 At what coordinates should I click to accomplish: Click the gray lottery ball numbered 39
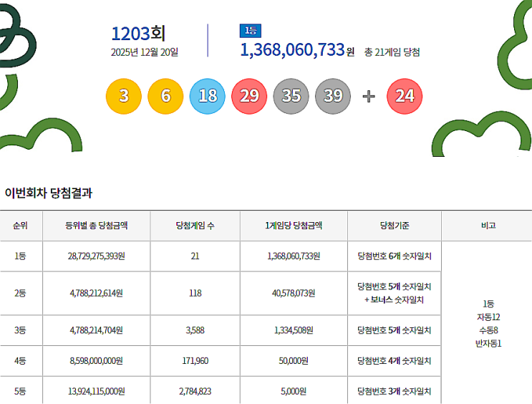tap(333, 96)
